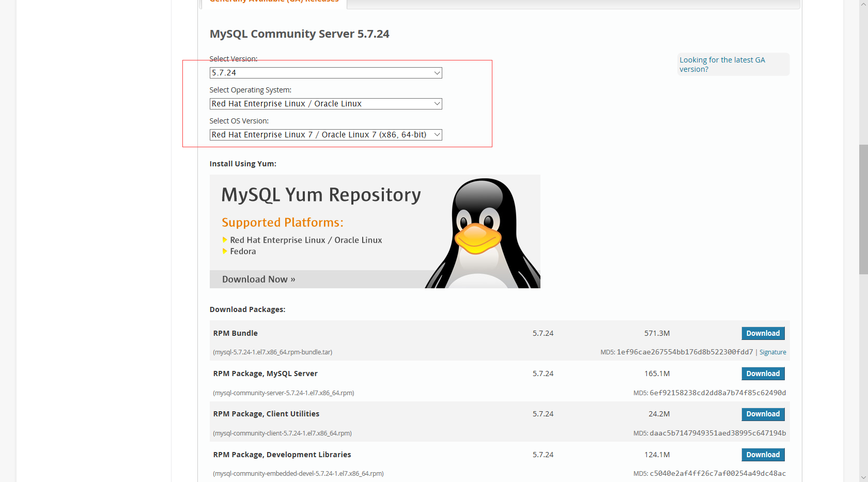Click the 124.1M size of Development Libraries
868x482 pixels.
point(657,455)
